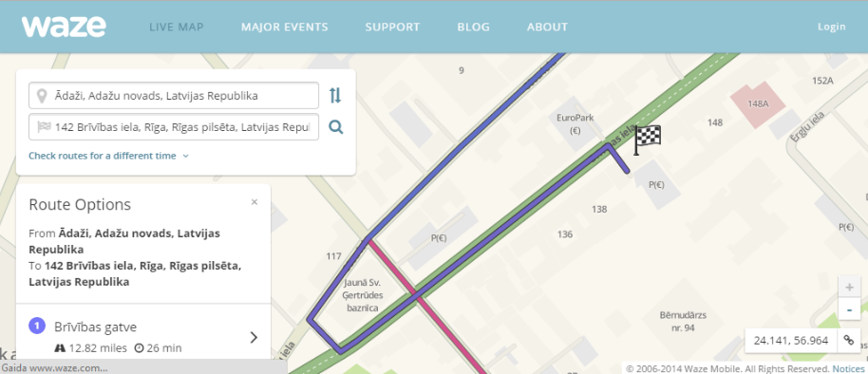
Task: Click the Login link
Action: click(x=832, y=27)
